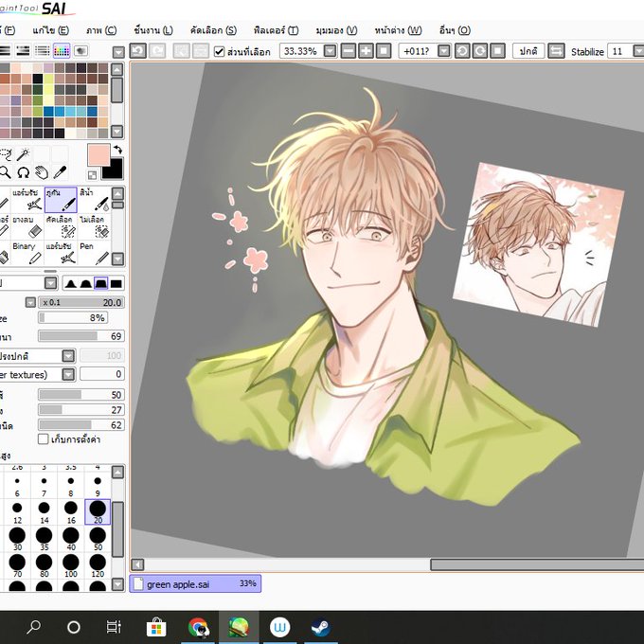Viewport: 644px width, 644px height.
Task: Open the brush textures dropdown
Action: click(68, 374)
